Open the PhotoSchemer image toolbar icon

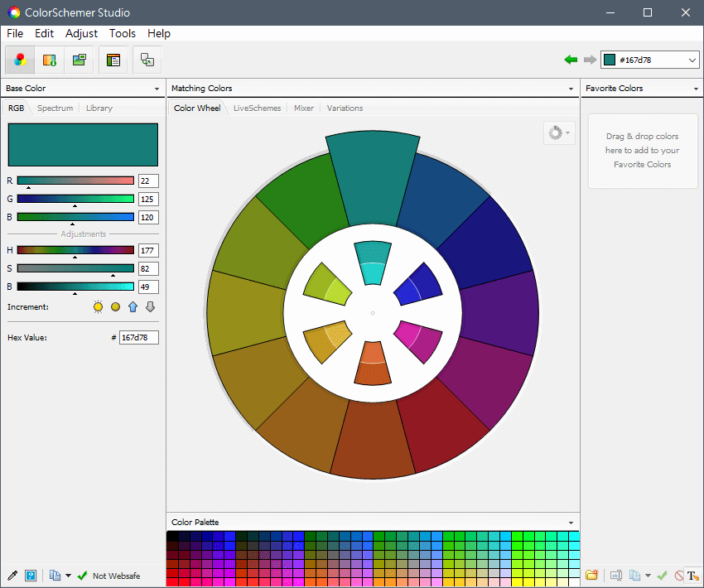pyautogui.click(x=79, y=60)
